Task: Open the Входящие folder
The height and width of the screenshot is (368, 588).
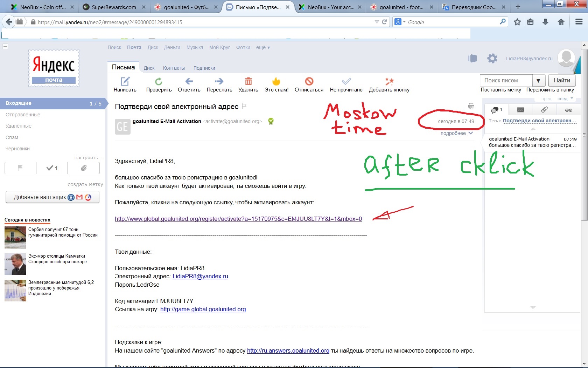Action: coord(52,103)
